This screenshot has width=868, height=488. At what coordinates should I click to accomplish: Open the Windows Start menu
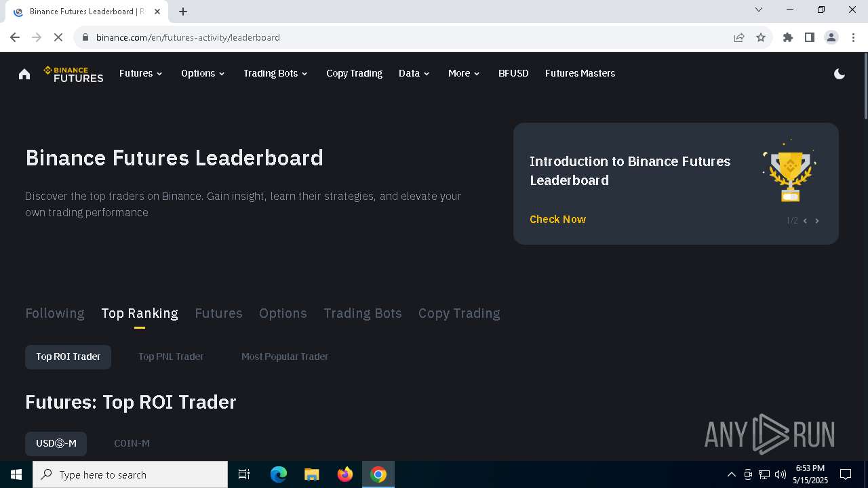pyautogui.click(x=16, y=474)
